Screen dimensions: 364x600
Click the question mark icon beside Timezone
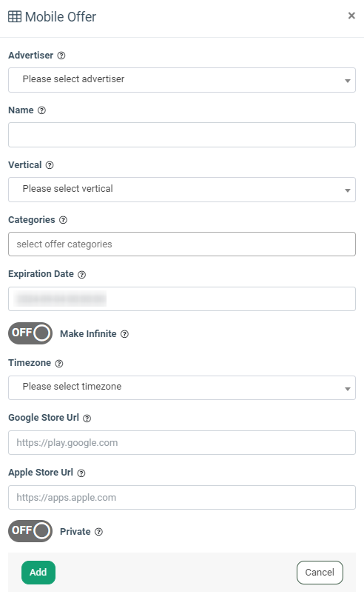[59, 364]
